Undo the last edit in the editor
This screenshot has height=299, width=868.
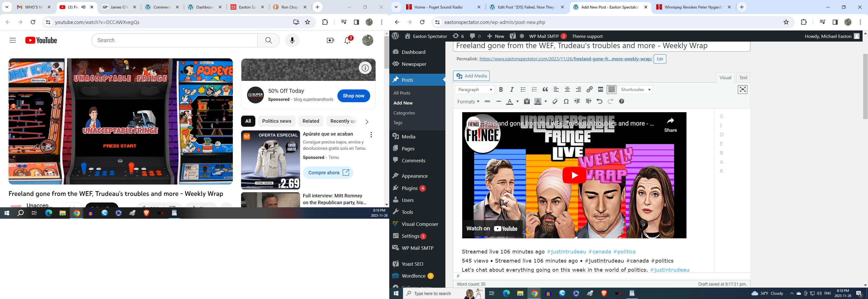point(599,101)
